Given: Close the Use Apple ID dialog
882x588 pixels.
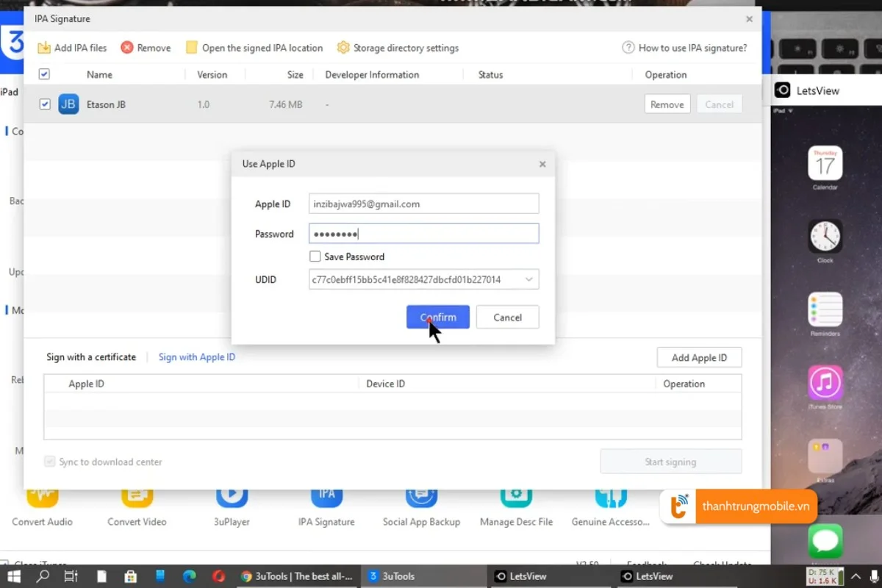Looking at the screenshot, I should click(x=542, y=164).
